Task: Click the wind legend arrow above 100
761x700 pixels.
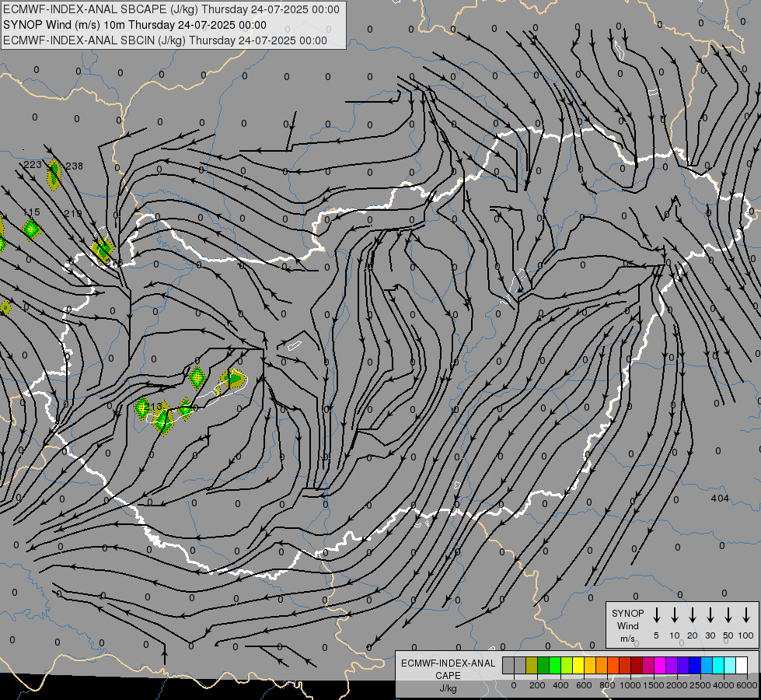Action: (746, 615)
